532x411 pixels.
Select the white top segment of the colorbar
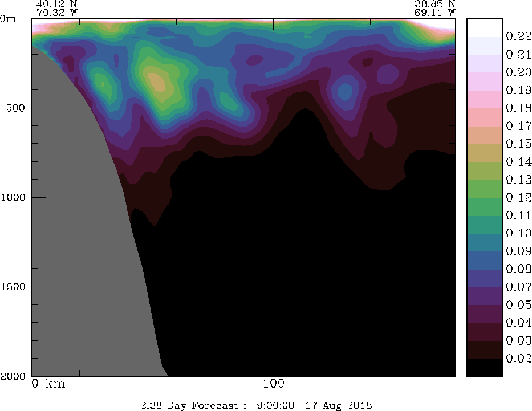click(485, 27)
